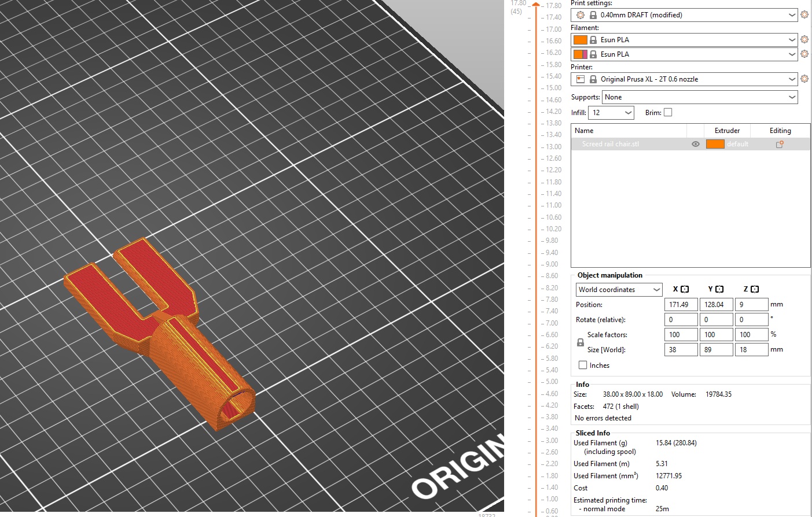Click the layer slider's top thumb at 17.80
812x517 pixels.
[x=537, y=5]
